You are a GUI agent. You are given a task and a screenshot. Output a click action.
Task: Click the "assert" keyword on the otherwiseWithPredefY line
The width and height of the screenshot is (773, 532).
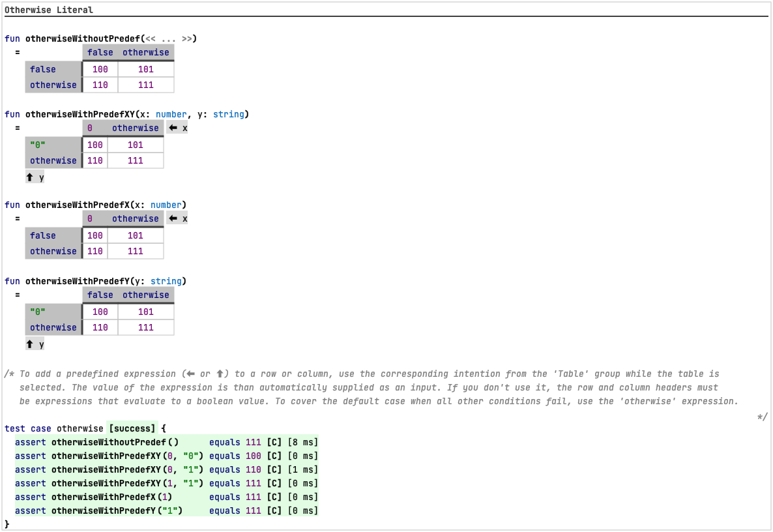coord(30,510)
